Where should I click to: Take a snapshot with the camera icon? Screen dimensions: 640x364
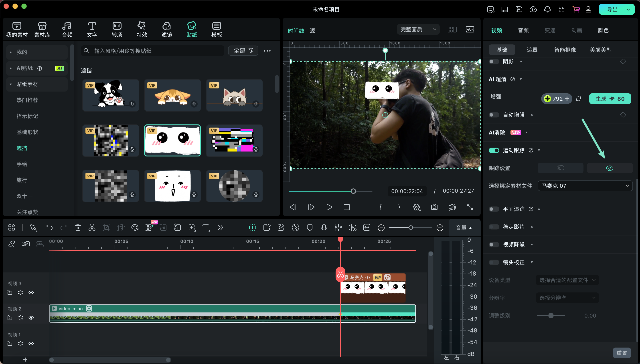(x=434, y=207)
